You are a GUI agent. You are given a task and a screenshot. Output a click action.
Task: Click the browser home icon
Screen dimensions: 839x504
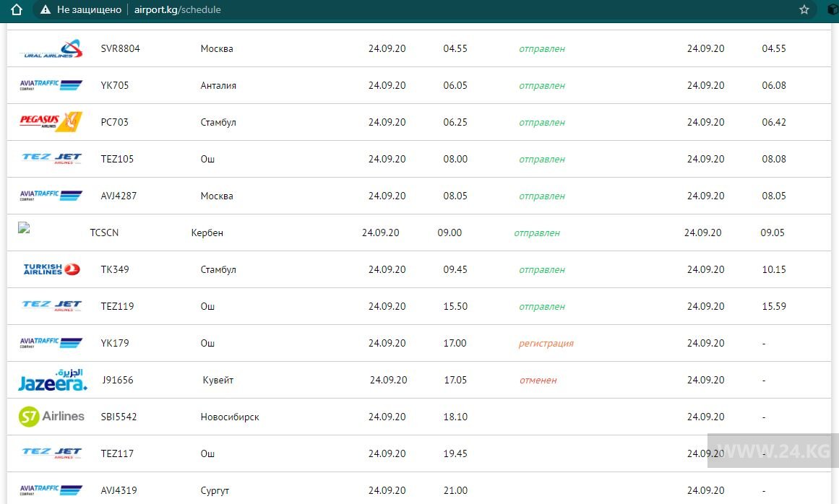tap(17, 9)
